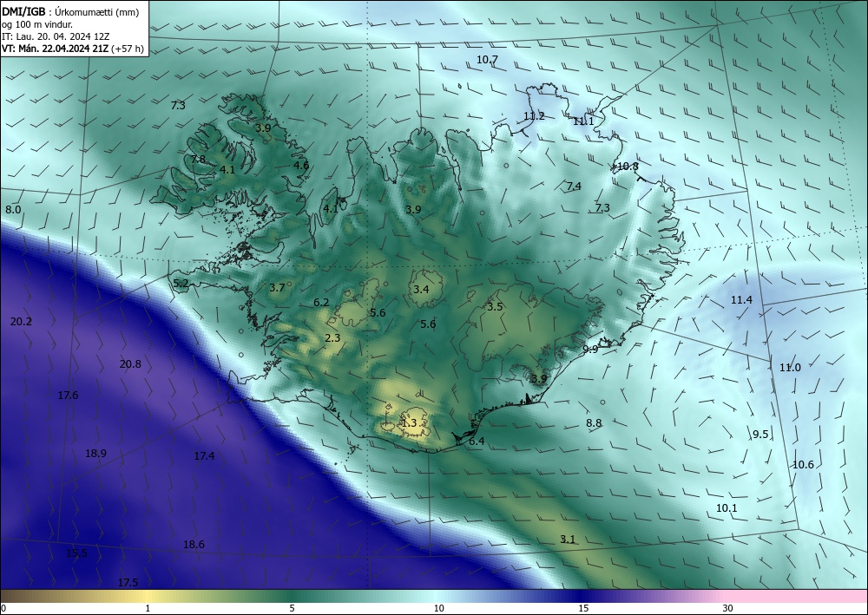Select the ocean value 18.9
868x615 pixels.
click(95, 454)
